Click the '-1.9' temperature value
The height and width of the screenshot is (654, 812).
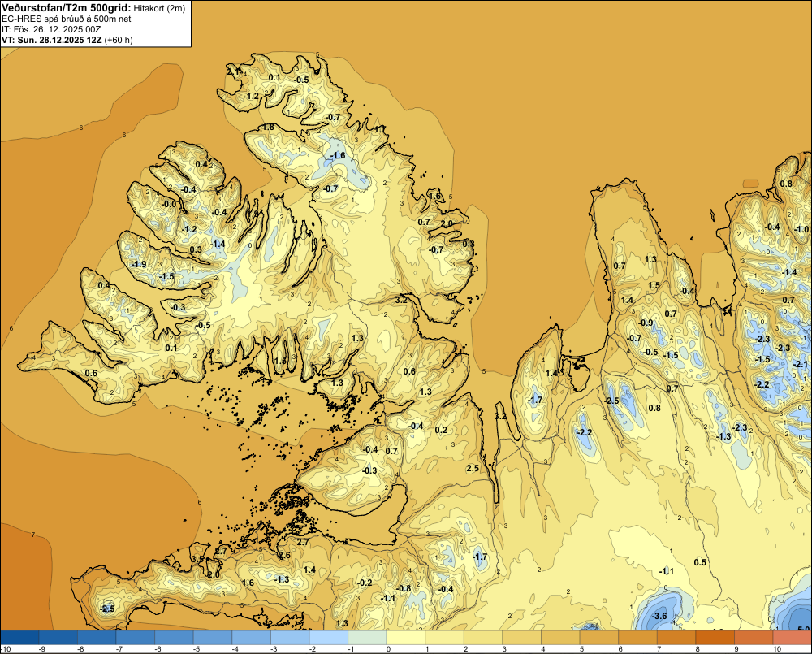[139, 264]
